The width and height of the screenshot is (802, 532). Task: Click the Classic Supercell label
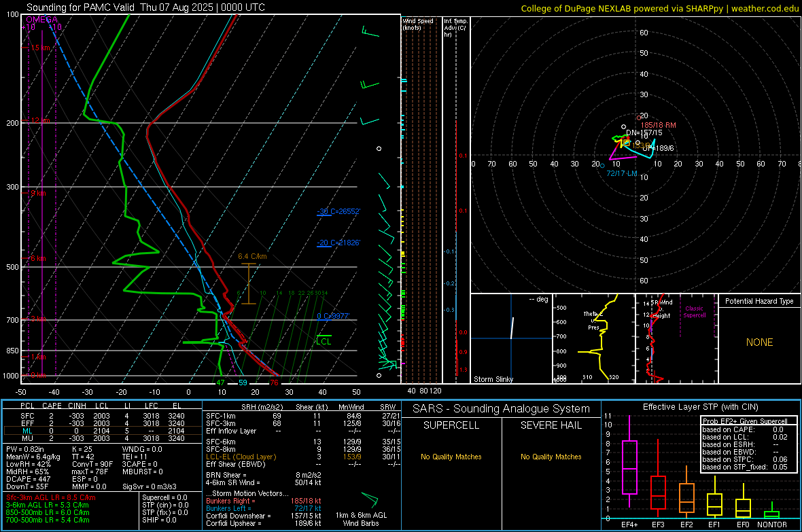695,312
